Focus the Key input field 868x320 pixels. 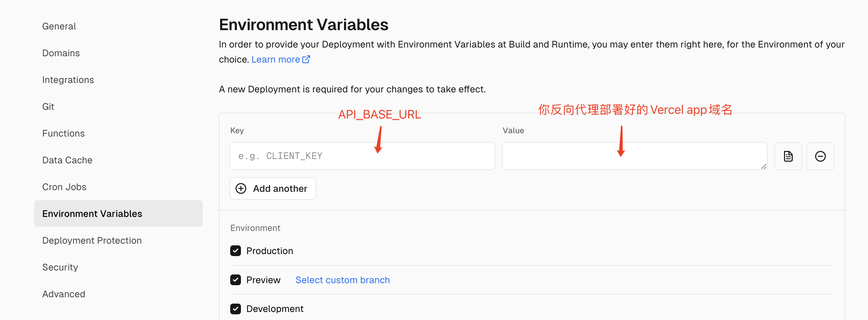(362, 156)
